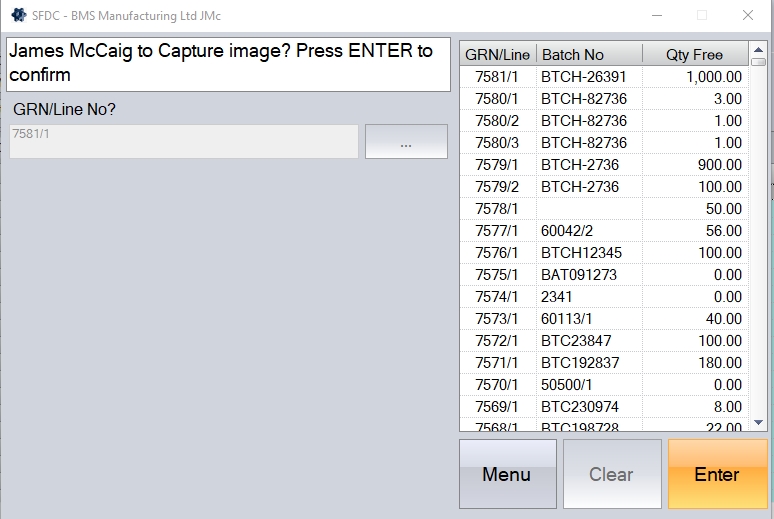Open the Menu button
This screenshot has height=519, width=774.
click(507, 474)
